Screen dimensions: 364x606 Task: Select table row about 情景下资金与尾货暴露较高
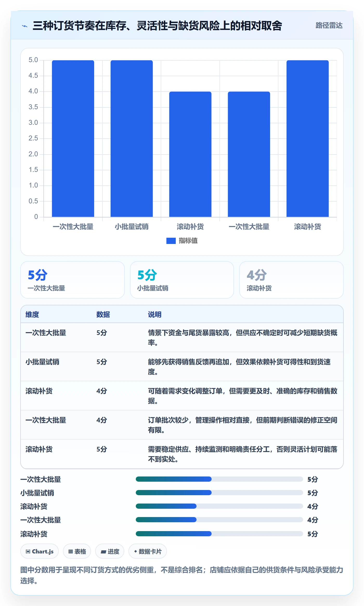pos(182,338)
